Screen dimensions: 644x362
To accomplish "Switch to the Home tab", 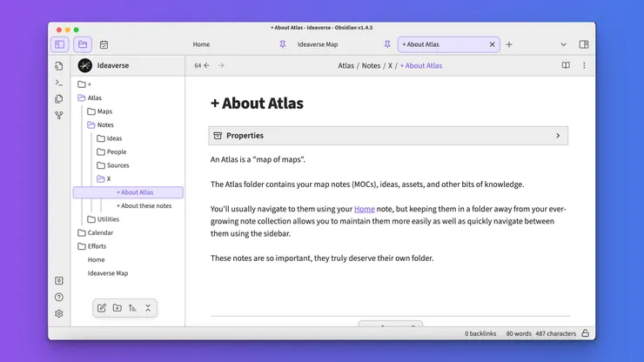I will [x=201, y=44].
